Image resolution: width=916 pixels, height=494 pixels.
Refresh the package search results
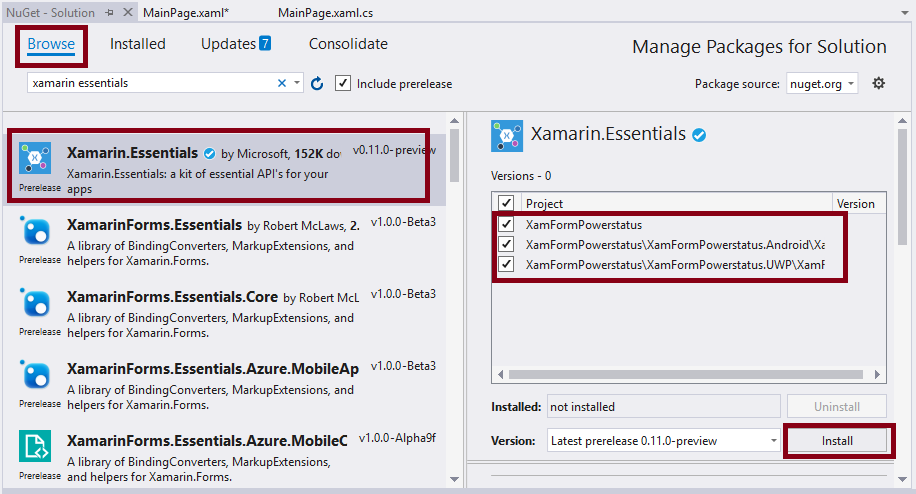(x=317, y=84)
